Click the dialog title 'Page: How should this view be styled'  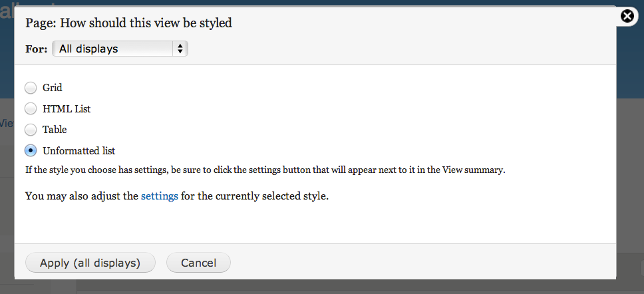pos(128,23)
